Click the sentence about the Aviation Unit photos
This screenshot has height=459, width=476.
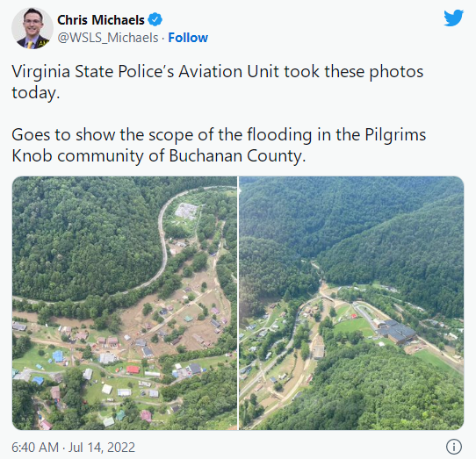[217, 82]
